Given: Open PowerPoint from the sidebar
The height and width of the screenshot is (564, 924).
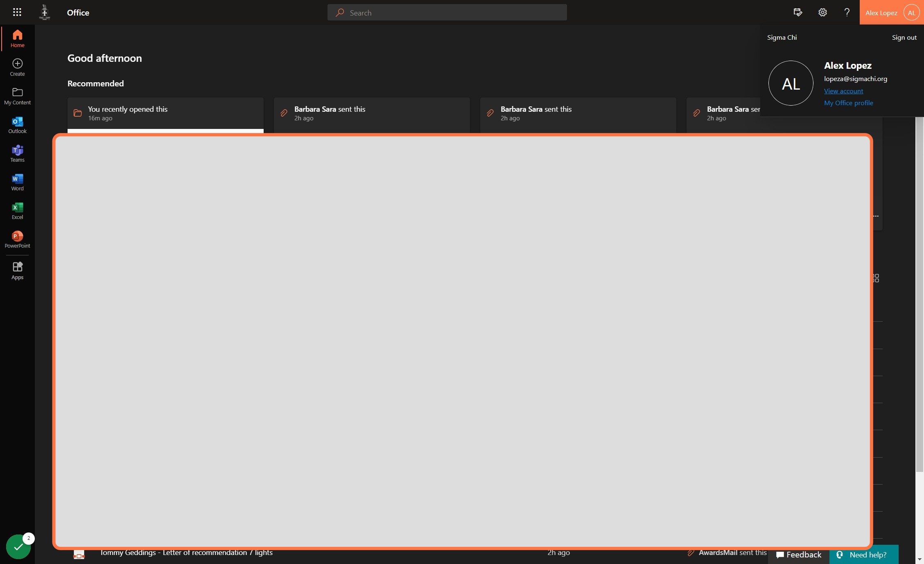Looking at the screenshot, I should coord(17,239).
